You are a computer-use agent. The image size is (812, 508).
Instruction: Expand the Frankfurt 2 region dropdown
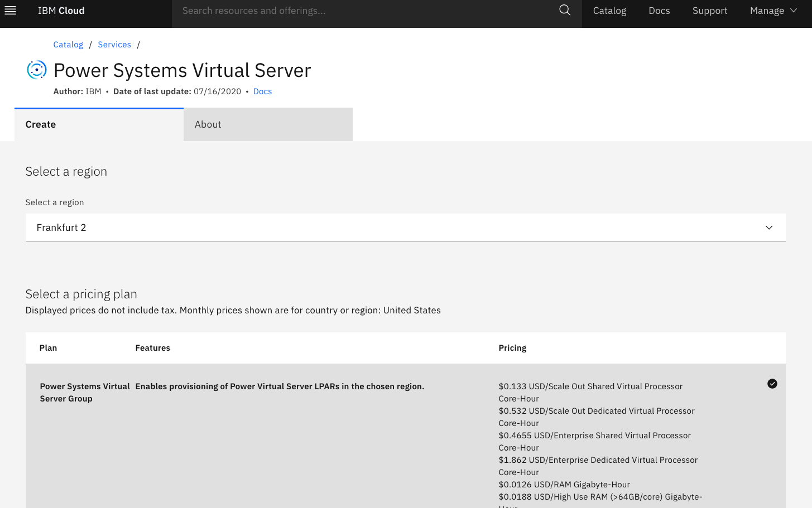pos(405,228)
